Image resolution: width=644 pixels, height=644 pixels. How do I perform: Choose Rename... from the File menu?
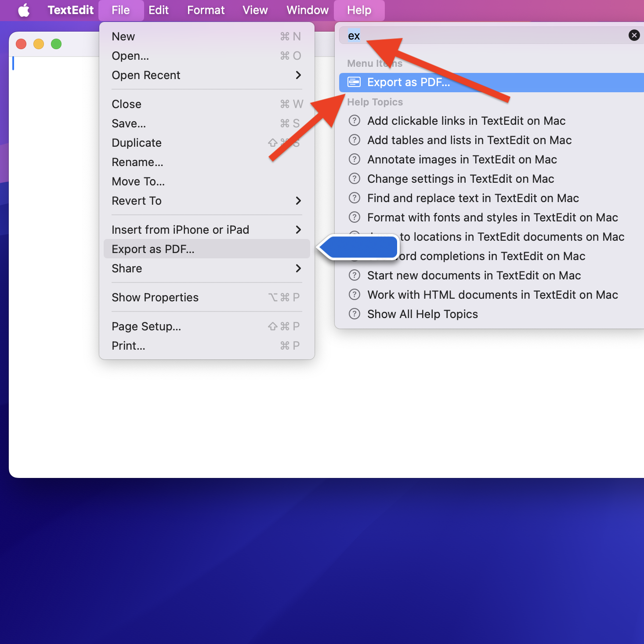[206, 162]
